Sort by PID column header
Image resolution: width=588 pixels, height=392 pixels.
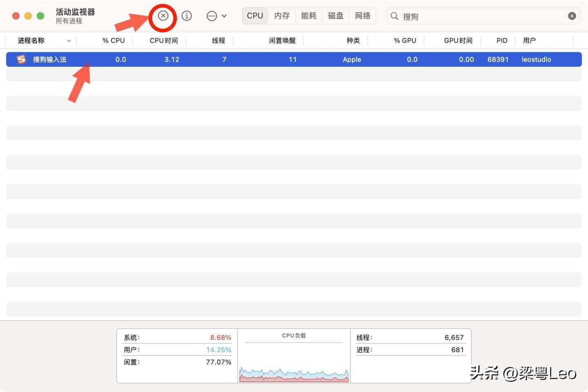[x=502, y=40]
